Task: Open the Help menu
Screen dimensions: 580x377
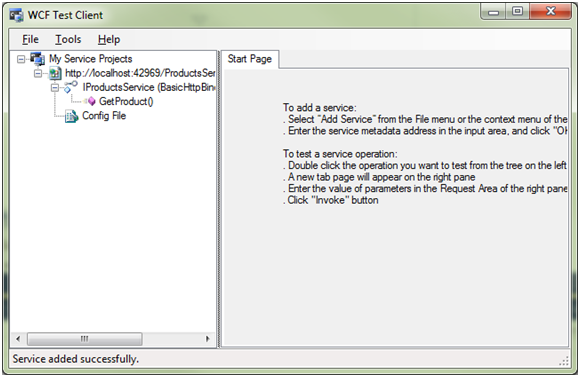Action: (x=109, y=39)
